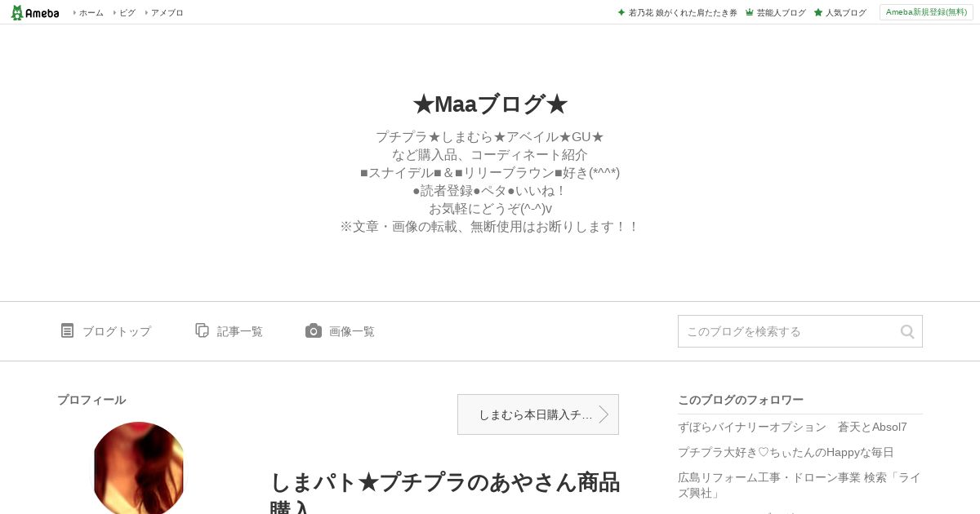Click the star icon beside 人気ブログ
Screen dimensions: 980x514
click(818, 13)
